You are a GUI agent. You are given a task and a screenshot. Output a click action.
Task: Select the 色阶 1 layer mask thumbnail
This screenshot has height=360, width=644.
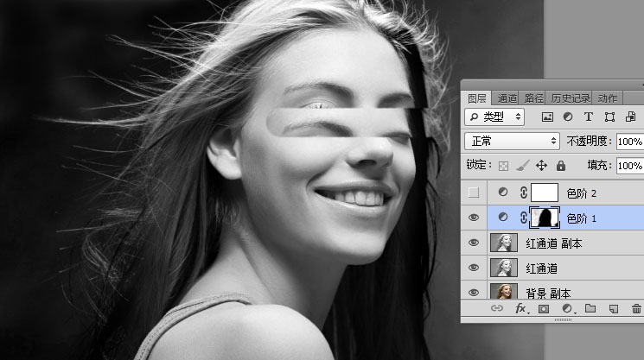pyautogui.click(x=545, y=218)
